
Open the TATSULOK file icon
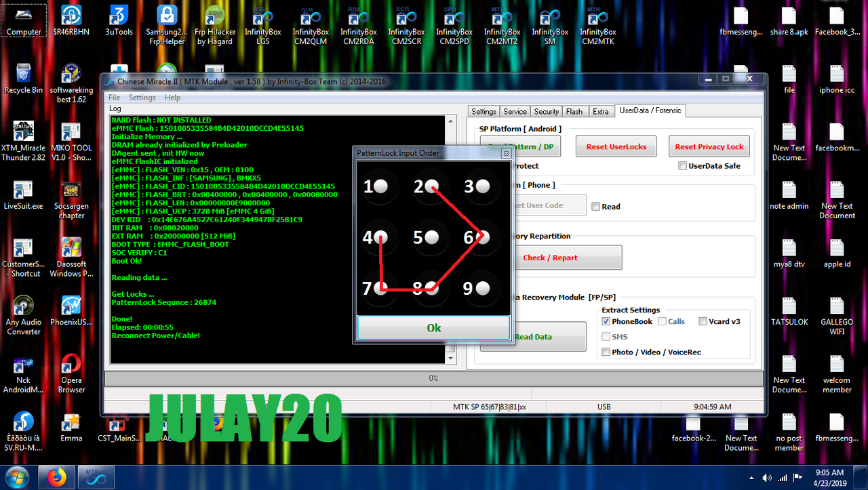coord(789,311)
